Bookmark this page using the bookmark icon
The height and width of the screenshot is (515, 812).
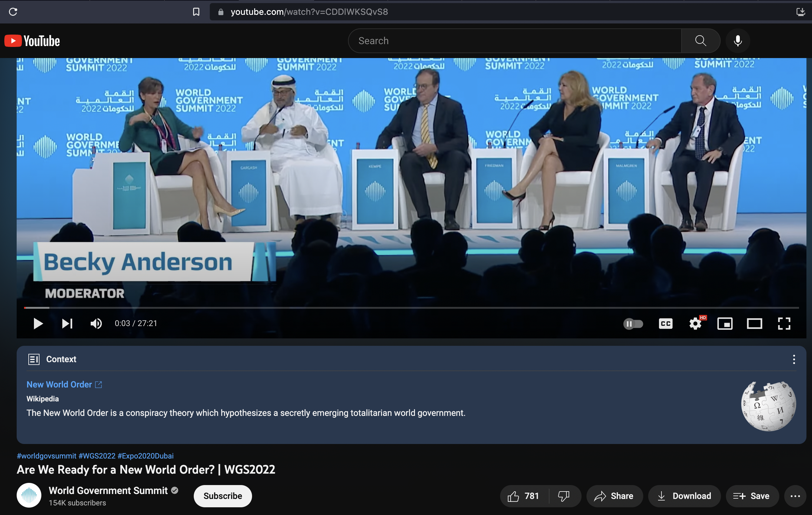pos(196,12)
